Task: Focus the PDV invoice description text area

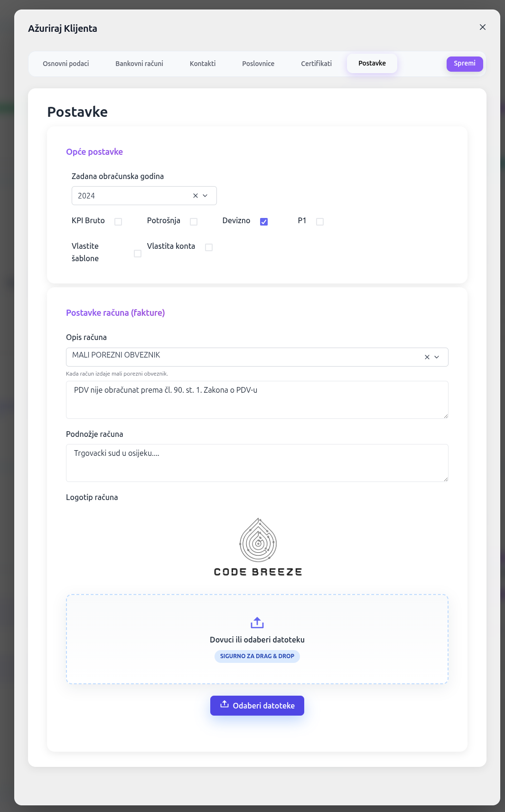Action: [257, 400]
